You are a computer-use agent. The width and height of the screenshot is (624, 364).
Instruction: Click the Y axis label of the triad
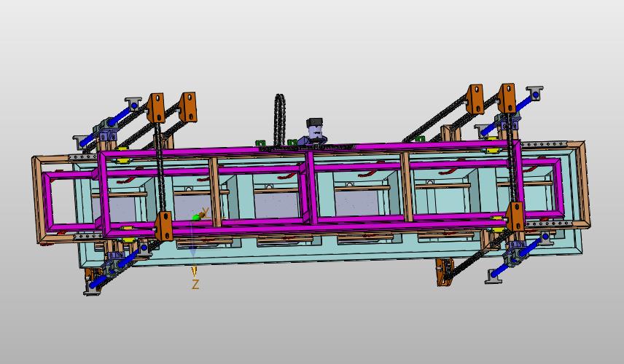206,211
